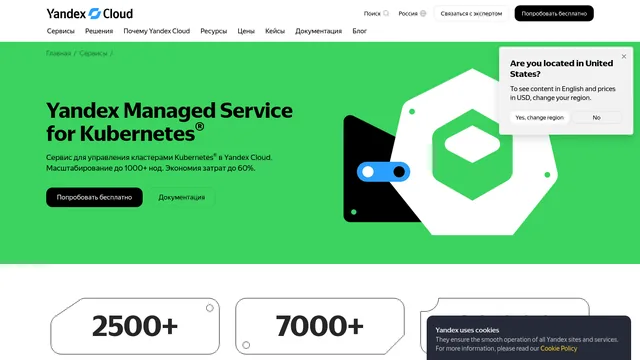The width and height of the screenshot is (640, 360).
Task: Open the Ресурсы menu
Action: point(213,31)
